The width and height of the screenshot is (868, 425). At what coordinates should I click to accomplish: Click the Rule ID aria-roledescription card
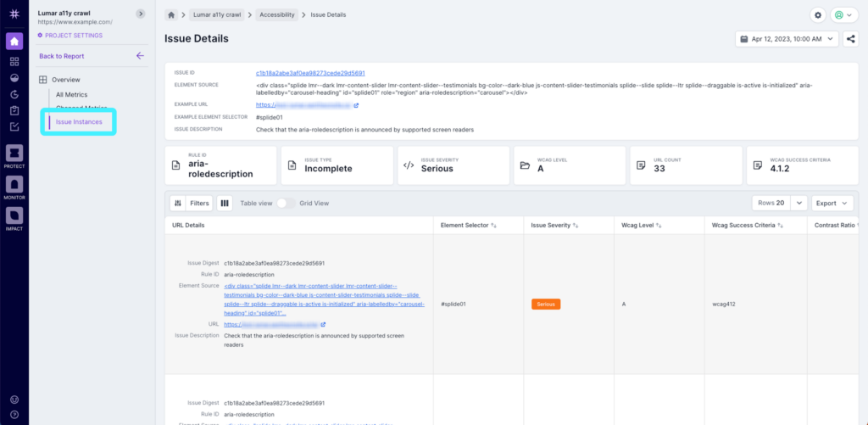[220, 165]
